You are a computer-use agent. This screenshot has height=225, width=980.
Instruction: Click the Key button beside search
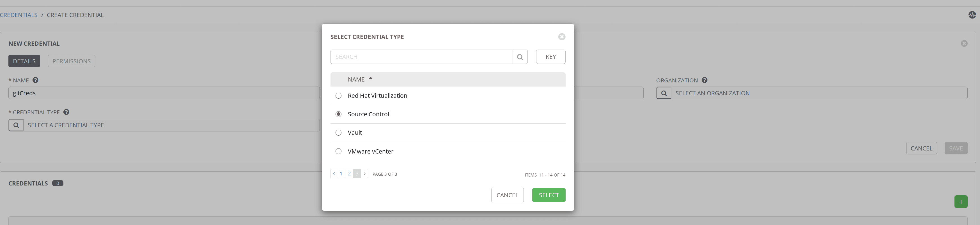[x=550, y=57]
